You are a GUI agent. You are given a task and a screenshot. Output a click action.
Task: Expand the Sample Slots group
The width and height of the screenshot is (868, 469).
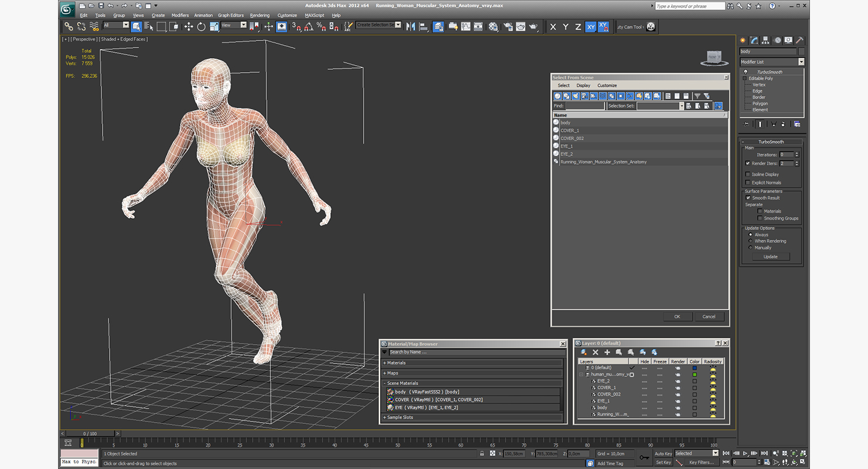coord(472,417)
